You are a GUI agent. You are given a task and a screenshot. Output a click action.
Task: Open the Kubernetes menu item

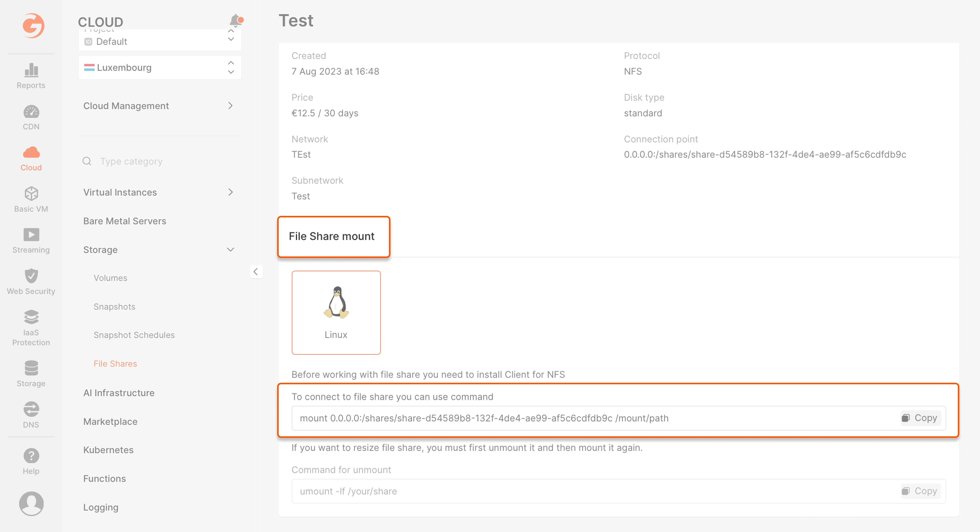pyautogui.click(x=108, y=450)
